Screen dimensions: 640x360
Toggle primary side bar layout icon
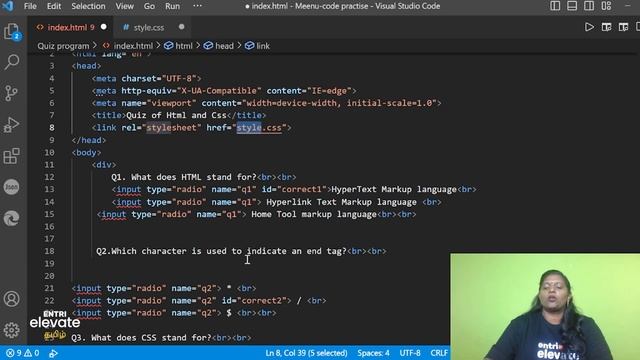click(555, 6)
